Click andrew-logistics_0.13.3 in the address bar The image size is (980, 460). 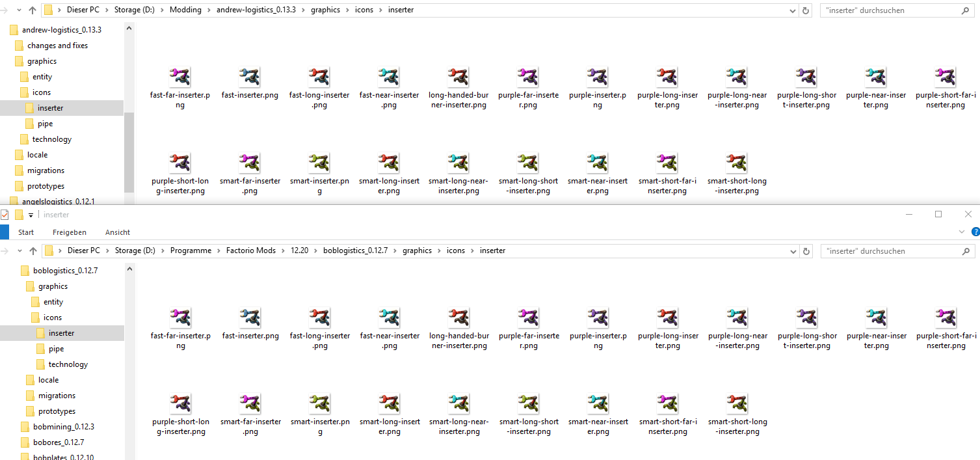(255, 10)
